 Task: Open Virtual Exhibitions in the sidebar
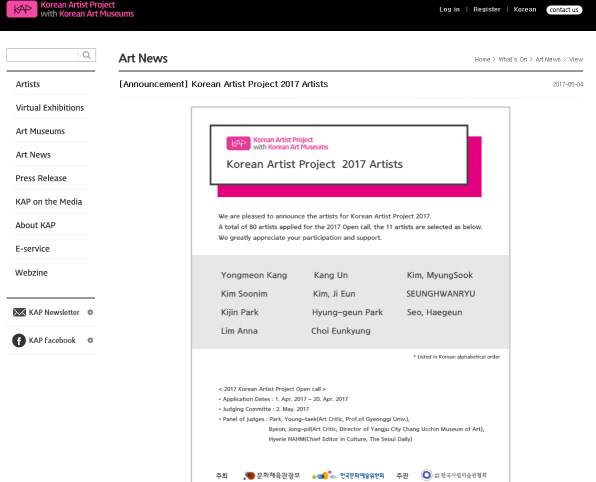coord(50,108)
